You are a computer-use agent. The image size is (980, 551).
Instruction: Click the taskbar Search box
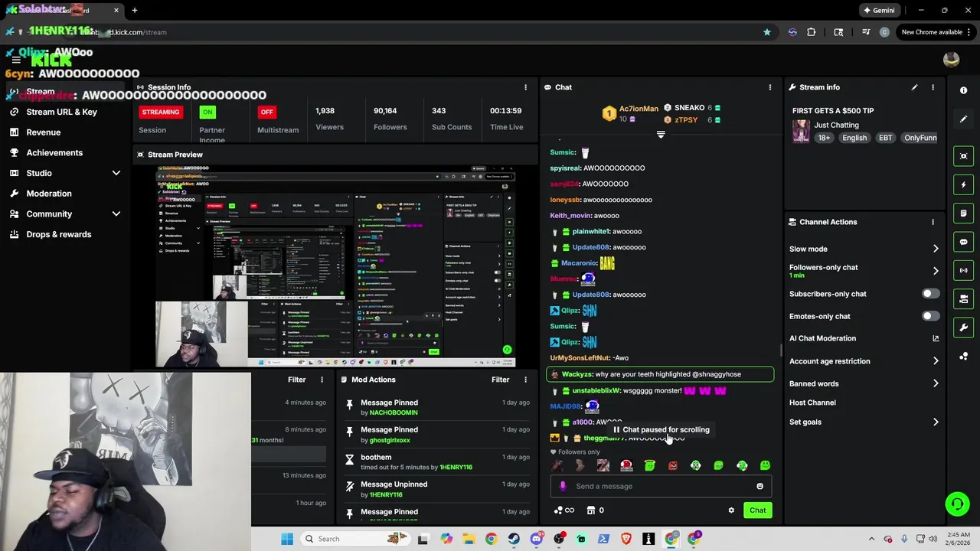tap(356, 539)
